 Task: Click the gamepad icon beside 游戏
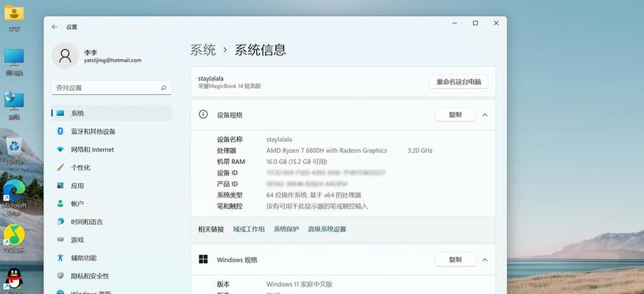pos(60,240)
